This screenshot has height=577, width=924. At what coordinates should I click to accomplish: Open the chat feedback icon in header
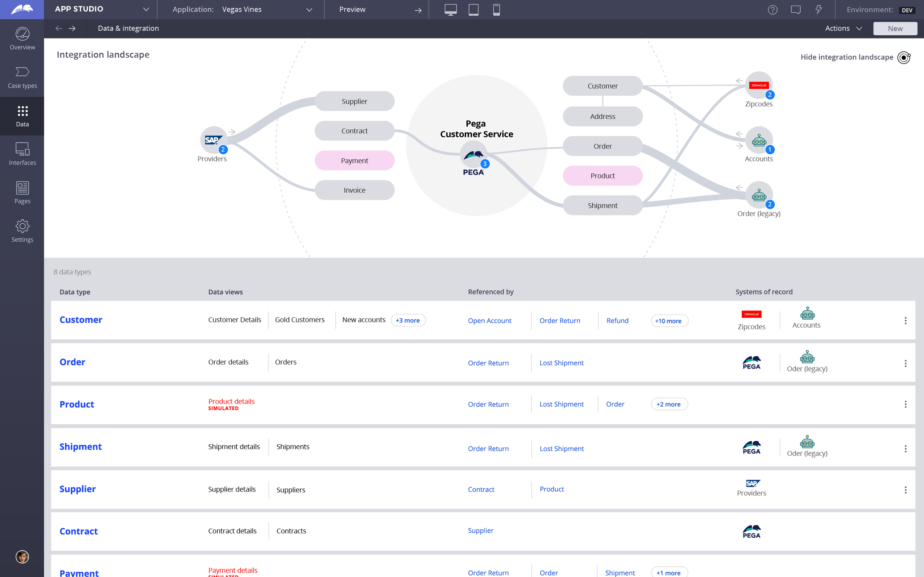(796, 9)
